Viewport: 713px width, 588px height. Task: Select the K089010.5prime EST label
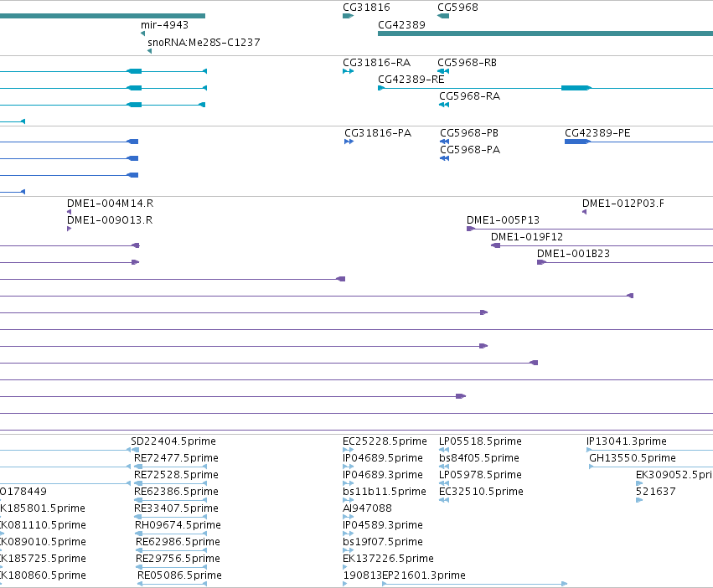43,542
